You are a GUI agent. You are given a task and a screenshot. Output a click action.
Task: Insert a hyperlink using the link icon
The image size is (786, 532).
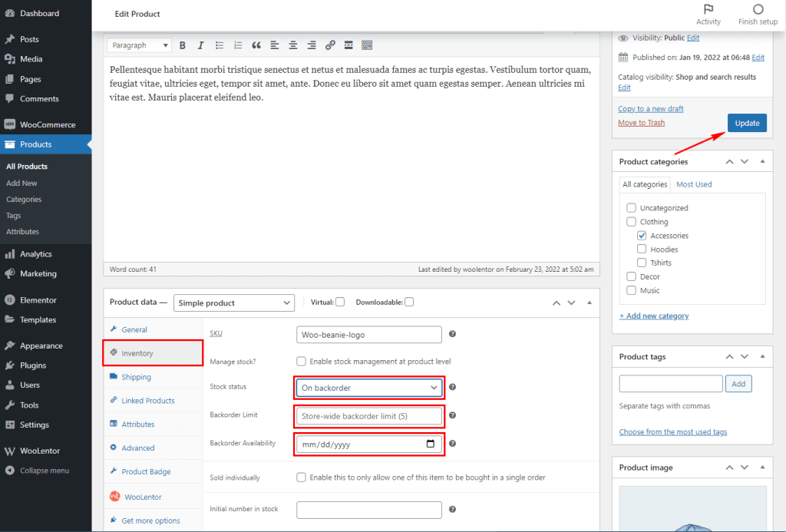(330, 45)
